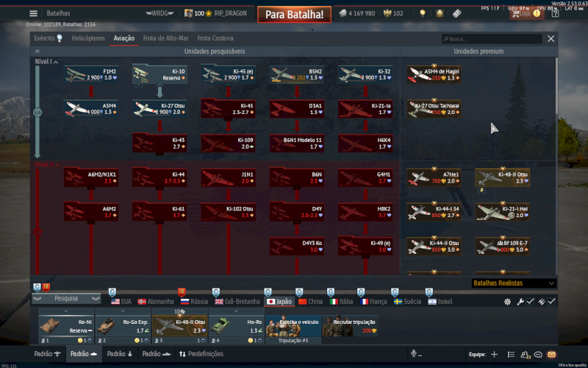Select the premium A7He1 card
Screen dimensions: 588x368
coord(434,177)
